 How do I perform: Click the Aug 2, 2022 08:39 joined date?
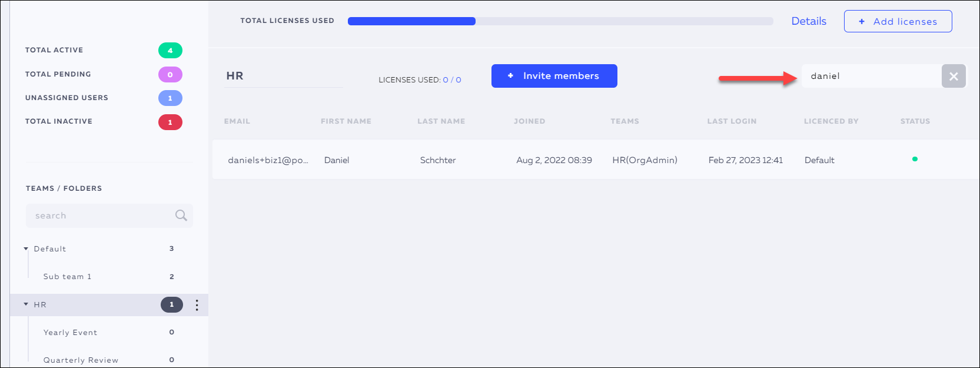(554, 160)
